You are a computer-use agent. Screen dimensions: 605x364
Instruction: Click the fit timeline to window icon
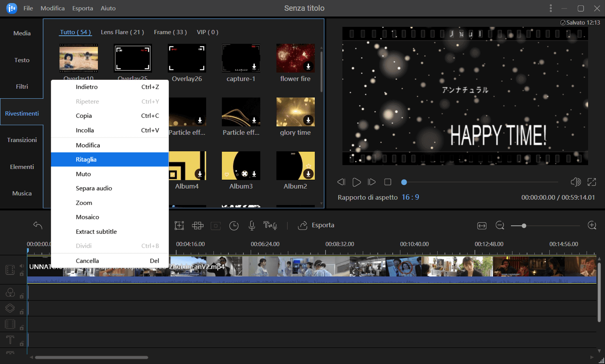[482, 226]
